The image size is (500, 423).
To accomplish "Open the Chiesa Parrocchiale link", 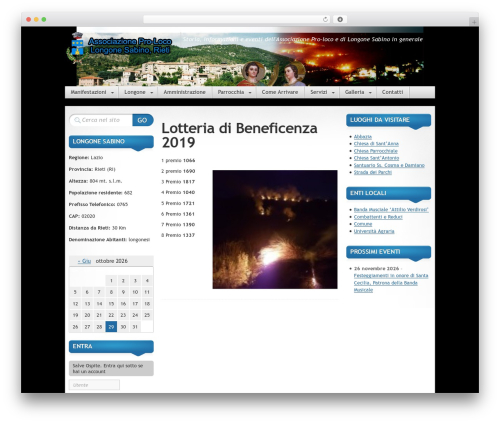I will click(376, 151).
